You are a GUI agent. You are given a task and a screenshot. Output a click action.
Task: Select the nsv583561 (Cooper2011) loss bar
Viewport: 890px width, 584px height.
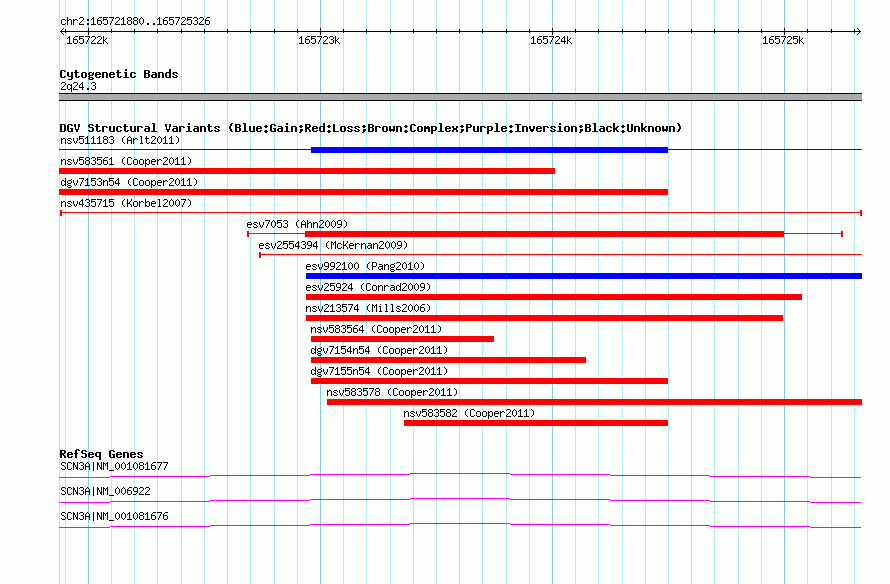(x=307, y=171)
